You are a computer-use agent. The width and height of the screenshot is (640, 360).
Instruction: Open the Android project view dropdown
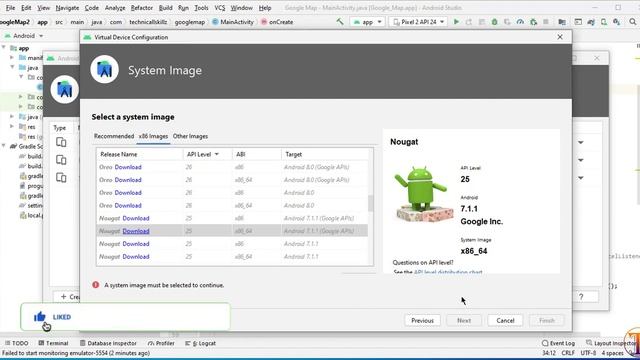coord(24,36)
